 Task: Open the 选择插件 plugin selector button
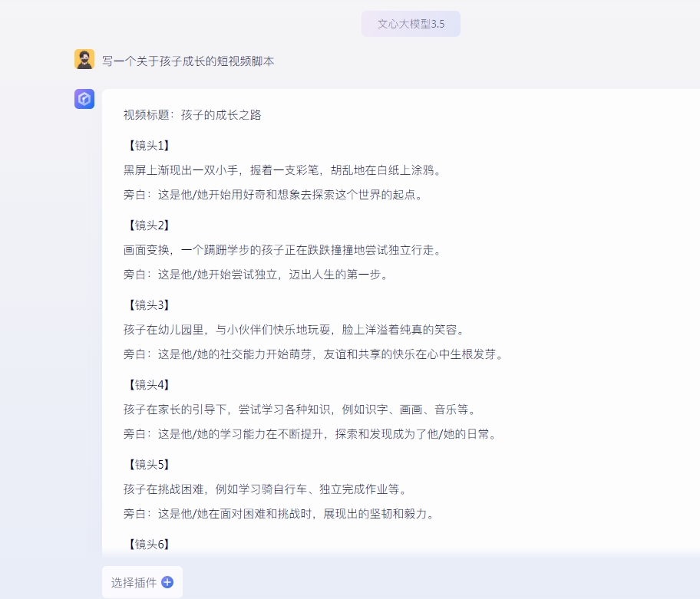tap(143, 582)
